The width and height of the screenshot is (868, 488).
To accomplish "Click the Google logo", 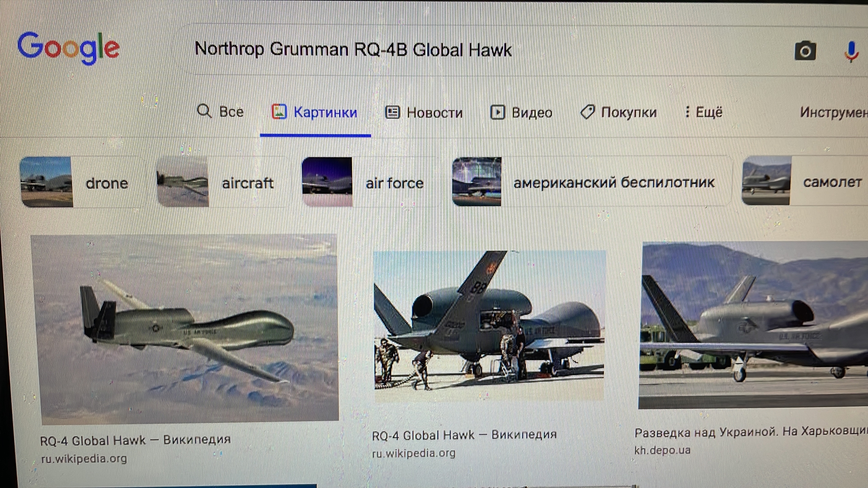I will pos(68,48).
